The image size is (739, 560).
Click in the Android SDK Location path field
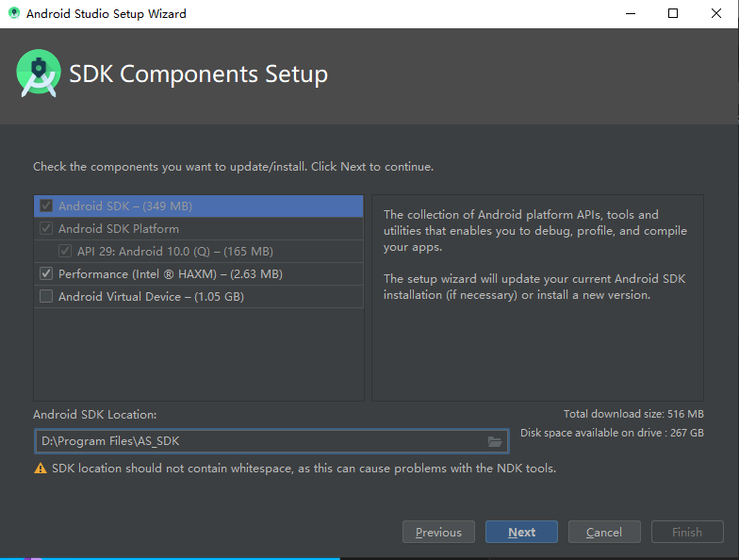[271, 441]
